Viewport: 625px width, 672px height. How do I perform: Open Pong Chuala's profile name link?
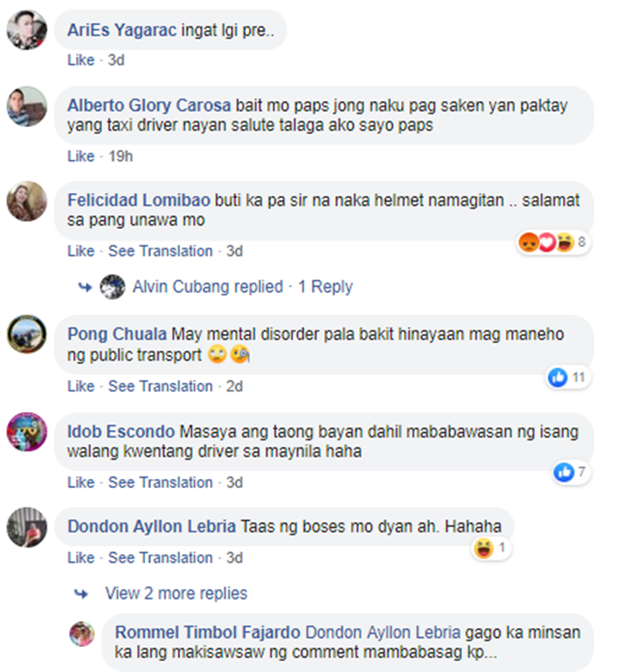[117, 334]
